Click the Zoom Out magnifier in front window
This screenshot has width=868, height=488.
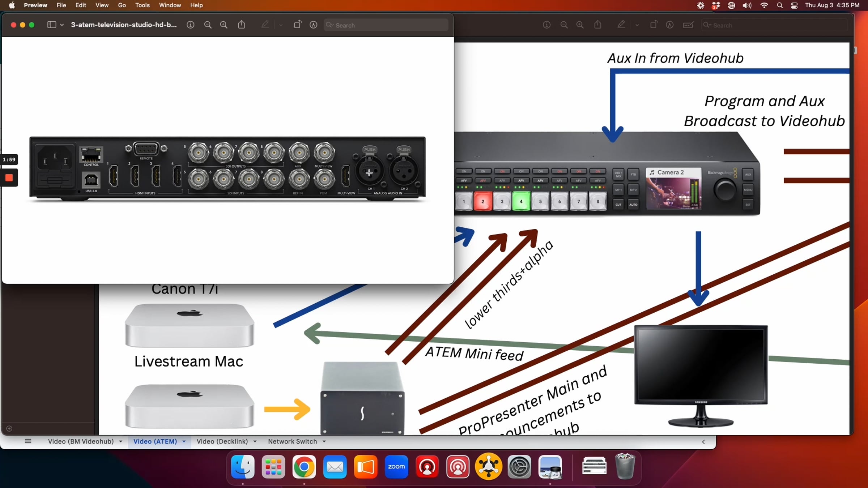pos(208,25)
